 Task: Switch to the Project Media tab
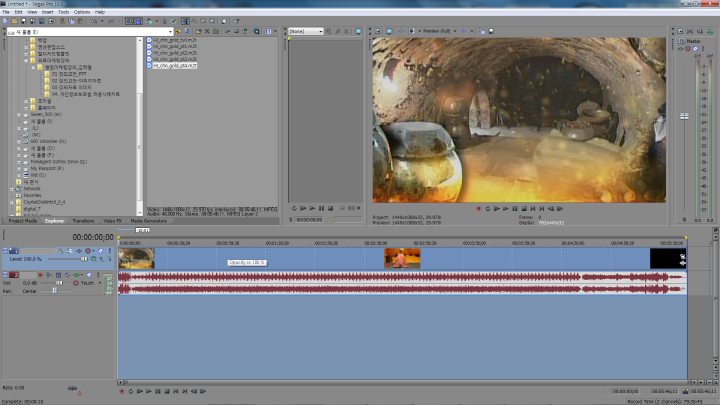[22, 221]
